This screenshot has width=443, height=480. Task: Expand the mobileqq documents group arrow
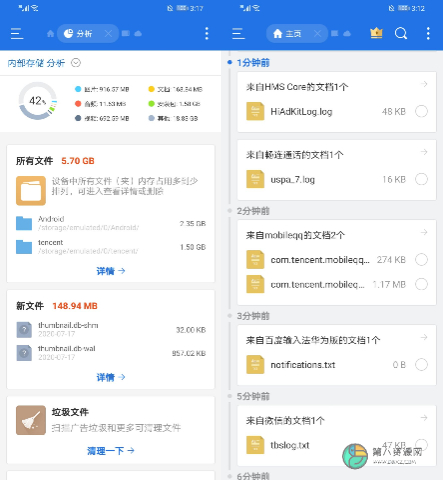424,232
